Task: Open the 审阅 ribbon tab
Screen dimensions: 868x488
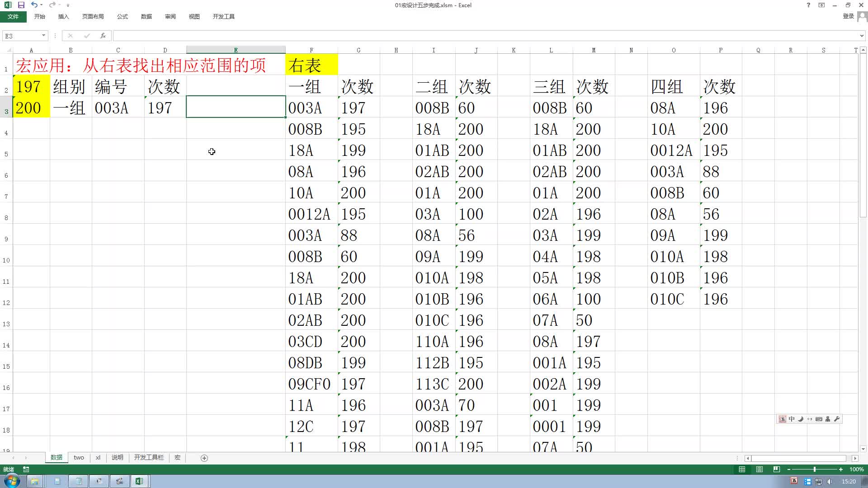Action: click(170, 17)
